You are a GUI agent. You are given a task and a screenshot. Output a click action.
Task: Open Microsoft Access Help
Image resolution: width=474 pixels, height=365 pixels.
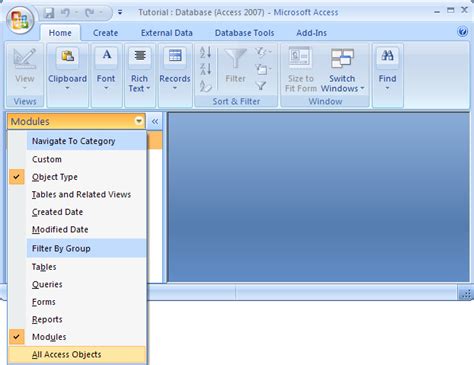(462, 32)
